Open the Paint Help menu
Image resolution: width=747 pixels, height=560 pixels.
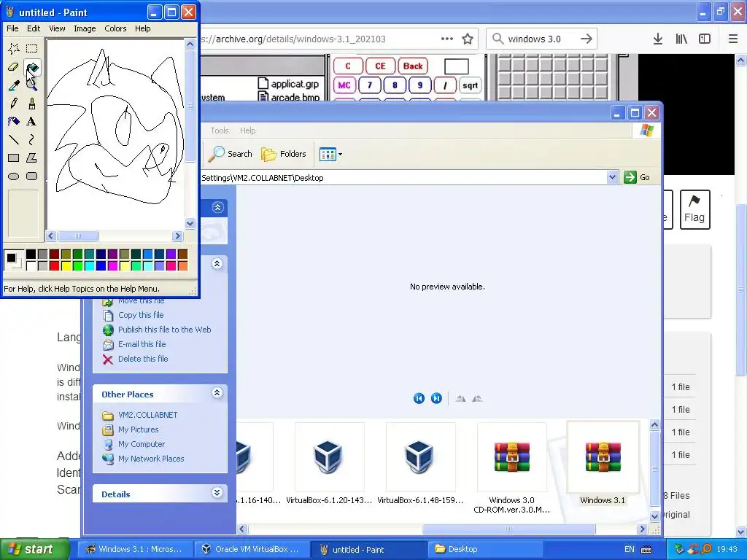[142, 28]
